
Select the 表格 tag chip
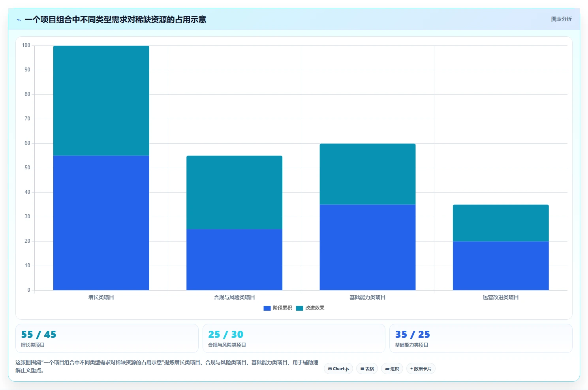coord(367,369)
